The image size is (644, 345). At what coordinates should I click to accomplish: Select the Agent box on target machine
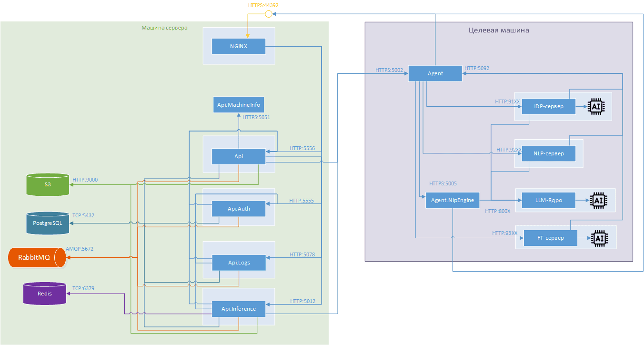pos(435,73)
